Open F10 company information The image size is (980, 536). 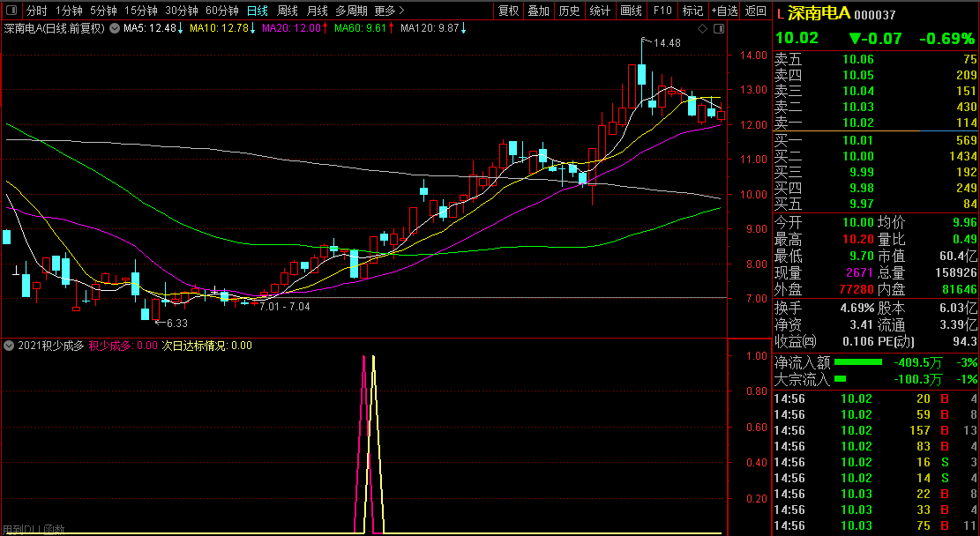pyautogui.click(x=662, y=11)
